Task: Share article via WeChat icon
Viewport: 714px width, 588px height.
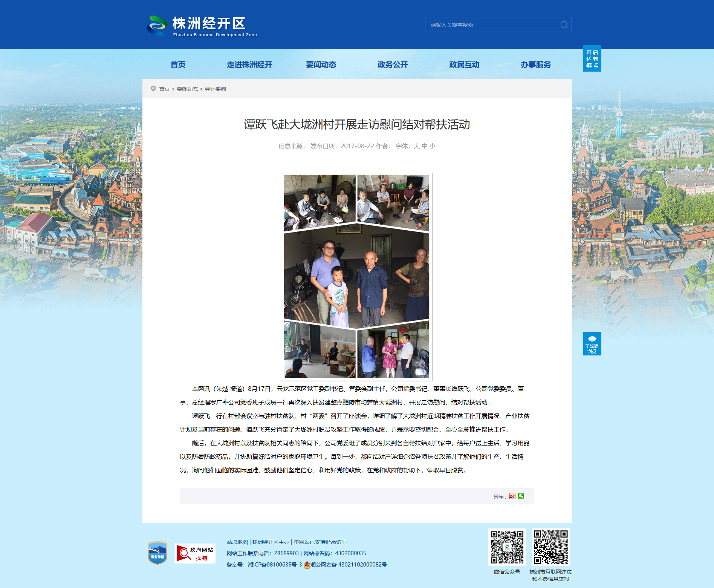Action: click(x=521, y=496)
